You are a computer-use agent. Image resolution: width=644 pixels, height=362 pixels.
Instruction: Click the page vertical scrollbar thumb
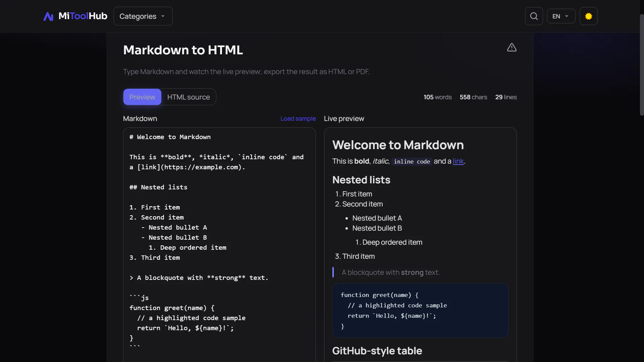pyautogui.click(x=642, y=65)
